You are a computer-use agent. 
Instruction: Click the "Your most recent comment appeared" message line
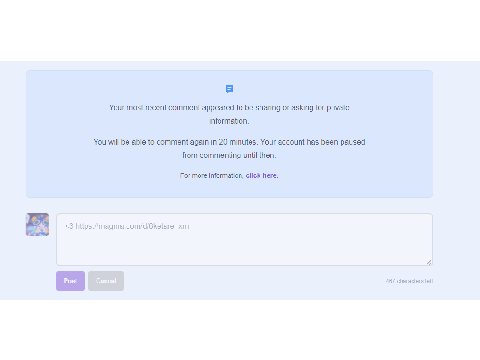[x=229, y=108]
